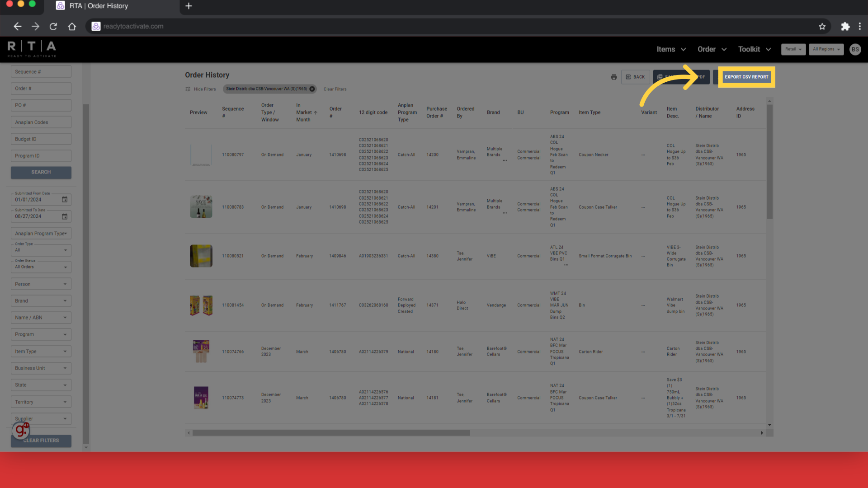The image size is (868, 488).
Task: Click the Search button in filters
Action: pyautogui.click(x=41, y=172)
